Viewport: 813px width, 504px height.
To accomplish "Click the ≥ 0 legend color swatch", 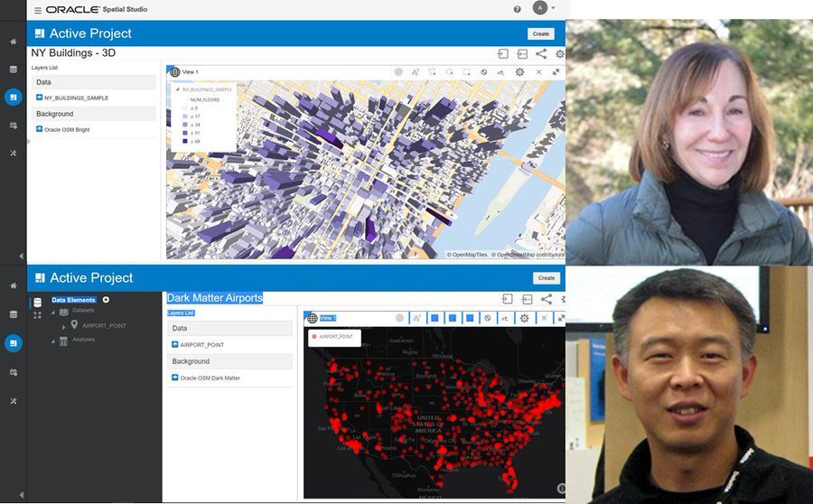I will click(185, 108).
